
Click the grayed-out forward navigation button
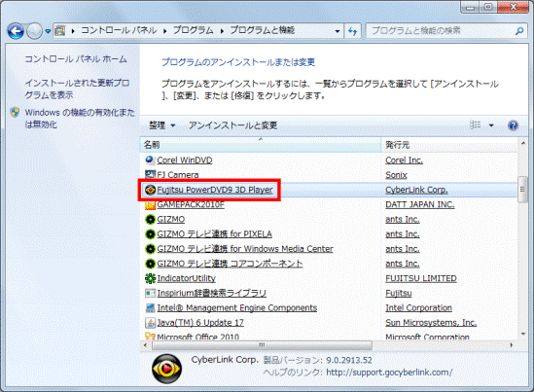[34, 31]
